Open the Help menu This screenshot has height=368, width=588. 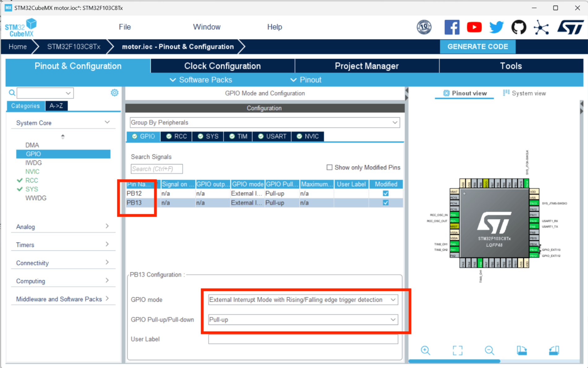click(x=274, y=27)
